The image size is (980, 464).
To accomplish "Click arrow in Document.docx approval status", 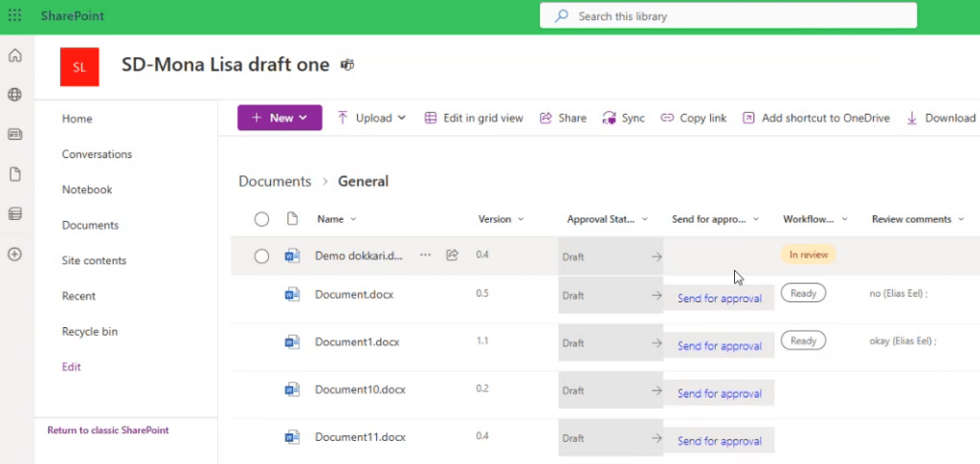I will (657, 296).
